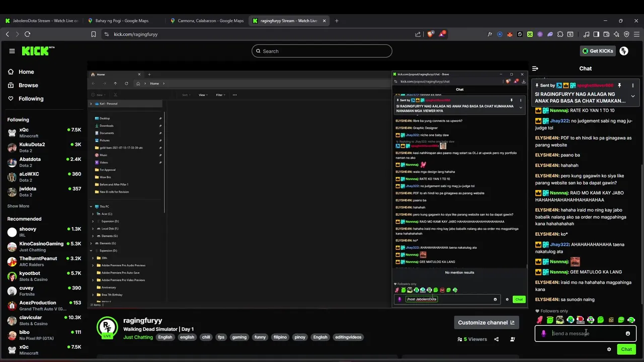Click the 5 Viewers count
This screenshot has height=362, width=644.
[x=472, y=339]
